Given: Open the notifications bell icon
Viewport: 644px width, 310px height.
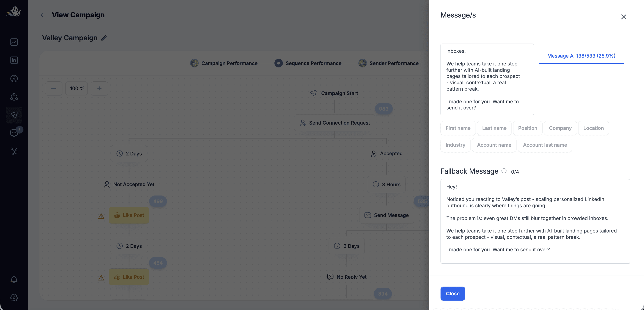Looking at the screenshot, I should 14,279.
